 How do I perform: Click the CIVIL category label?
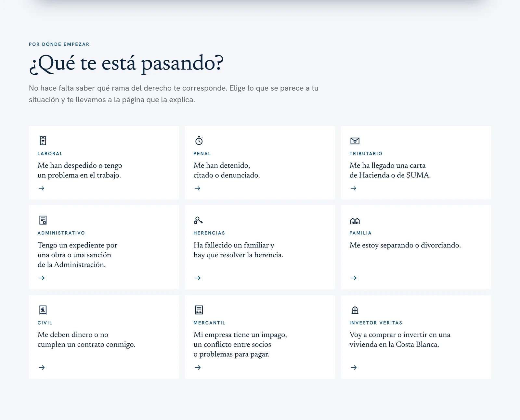[45, 323]
